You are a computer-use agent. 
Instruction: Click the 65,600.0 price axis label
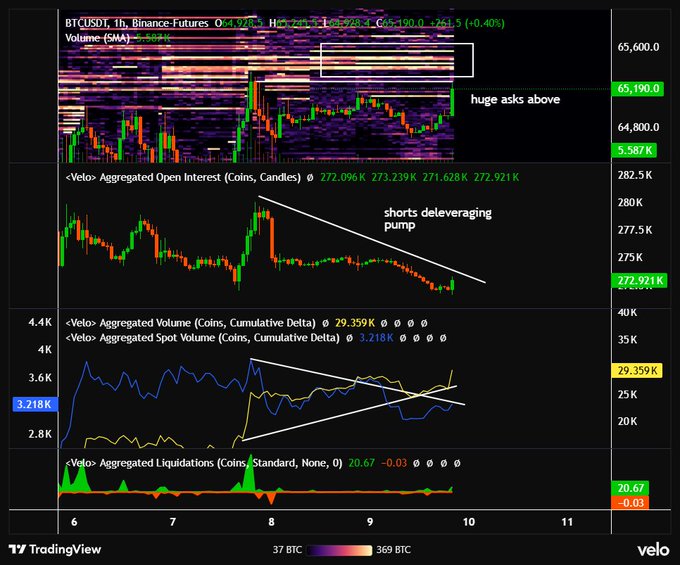tap(638, 47)
